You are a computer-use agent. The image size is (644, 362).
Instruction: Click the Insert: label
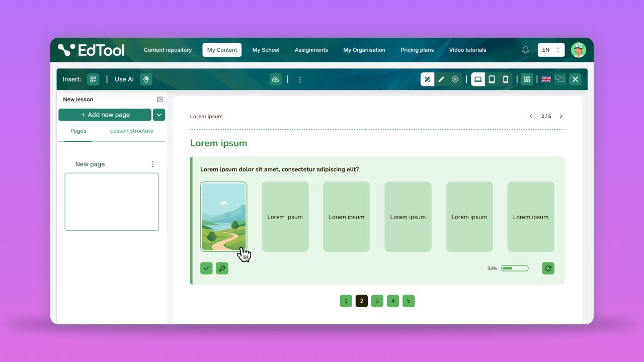(72, 79)
